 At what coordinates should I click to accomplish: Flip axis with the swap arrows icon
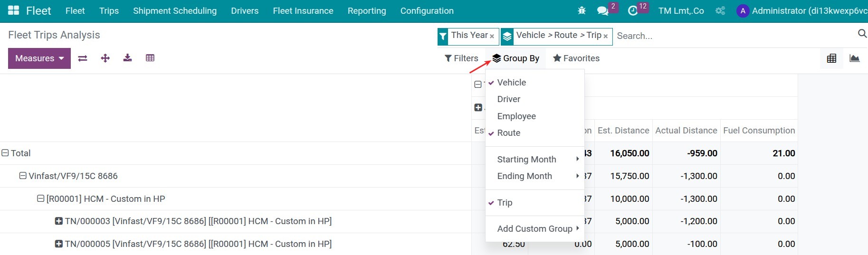(83, 58)
